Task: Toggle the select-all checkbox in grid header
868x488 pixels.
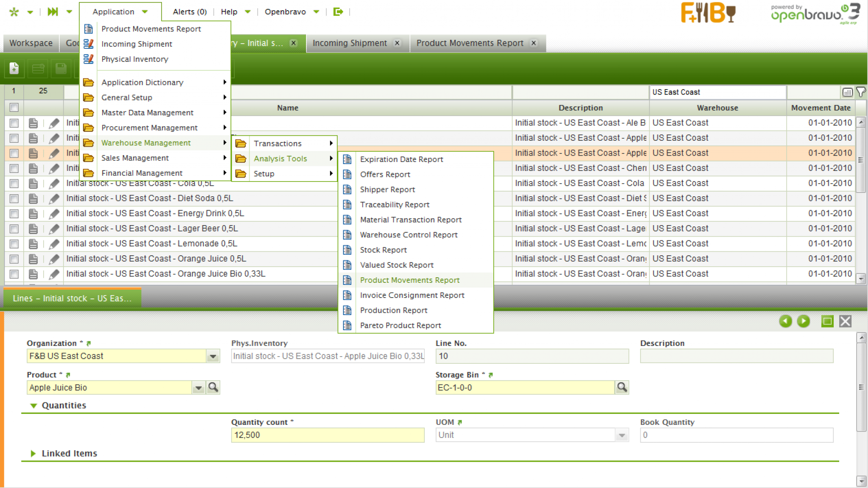Action: pos(14,107)
